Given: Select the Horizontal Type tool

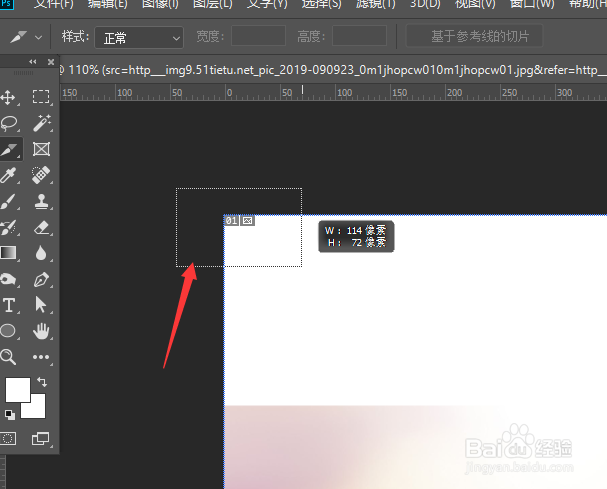Looking at the screenshot, I should [9, 305].
